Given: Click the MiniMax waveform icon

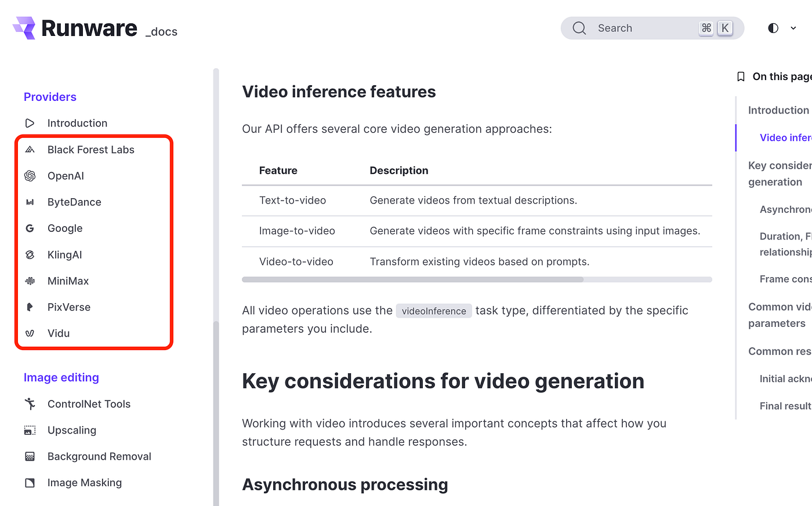Looking at the screenshot, I should coord(30,281).
